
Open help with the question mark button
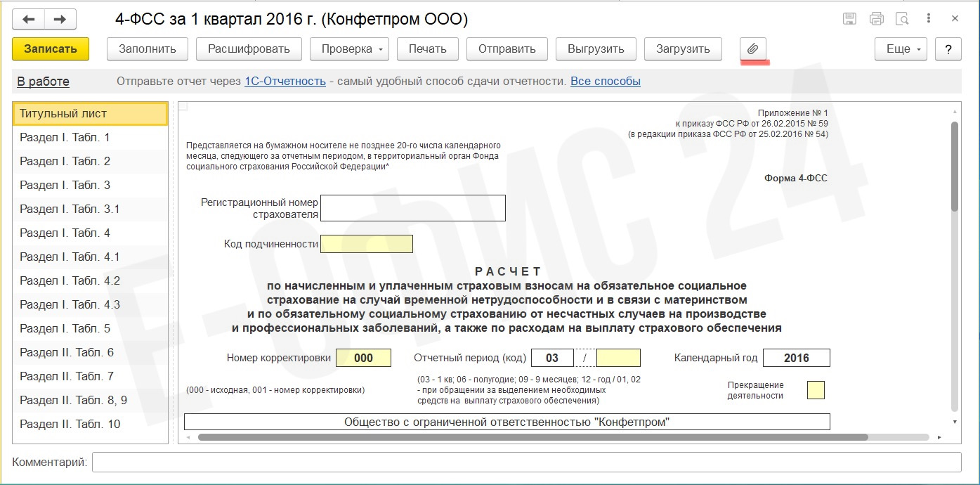click(x=948, y=49)
